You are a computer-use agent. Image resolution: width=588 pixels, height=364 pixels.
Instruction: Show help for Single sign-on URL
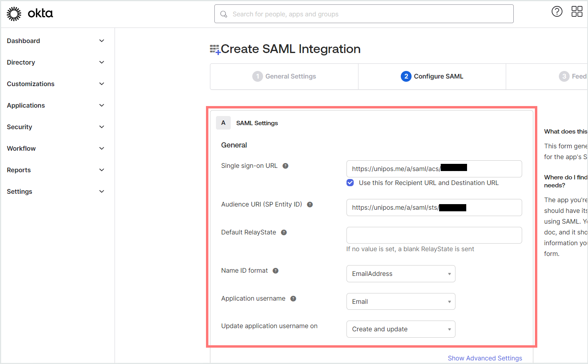285,166
